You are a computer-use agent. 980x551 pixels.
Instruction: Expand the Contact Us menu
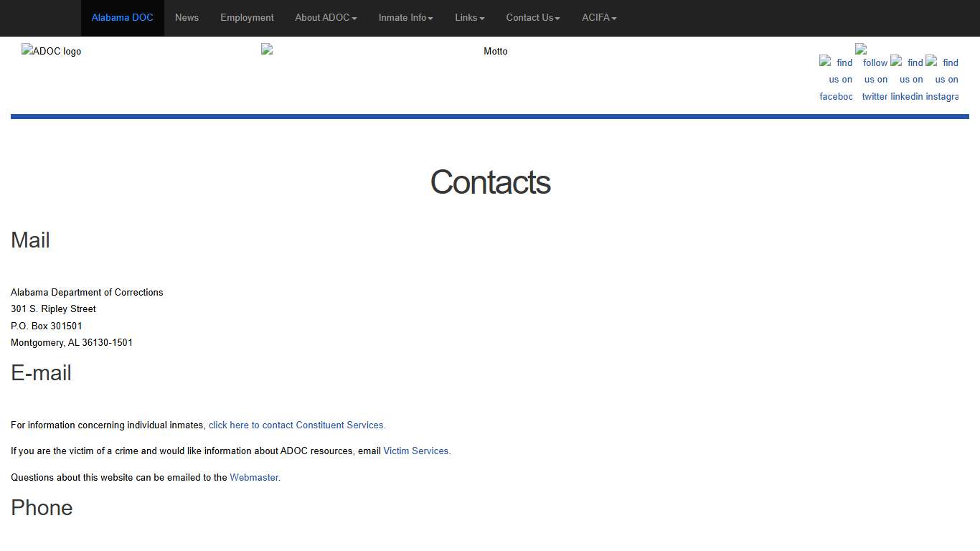coord(532,18)
